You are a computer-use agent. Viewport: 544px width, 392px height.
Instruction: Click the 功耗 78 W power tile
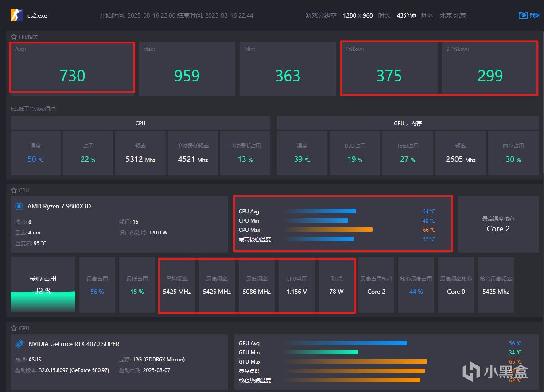tap(337, 285)
